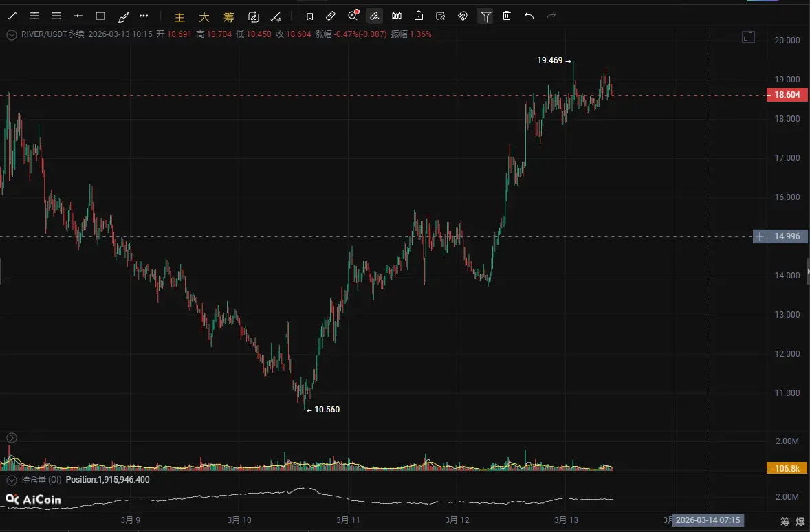Toggle the highlighted filter funnel icon

tap(485, 16)
